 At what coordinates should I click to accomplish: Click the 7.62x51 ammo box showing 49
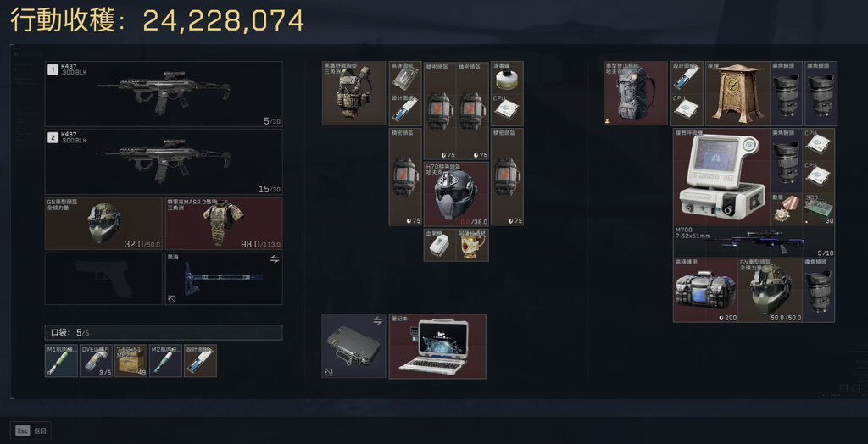(131, 361)
